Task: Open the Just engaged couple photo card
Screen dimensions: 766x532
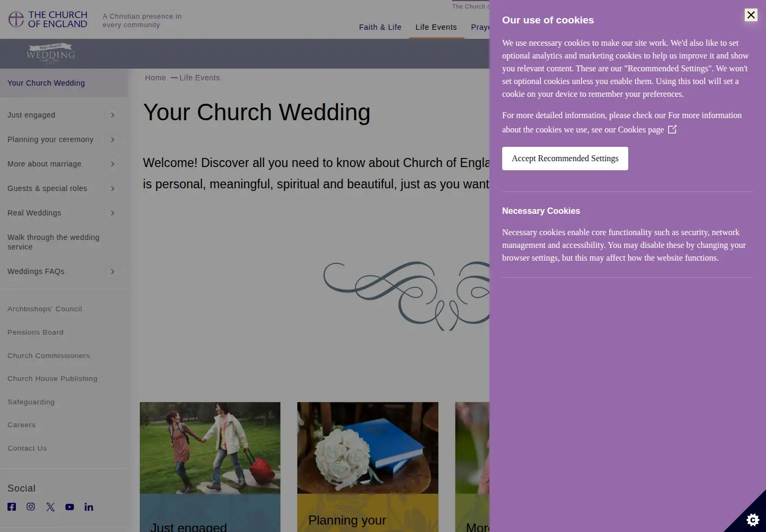Action: coord(210,467)
